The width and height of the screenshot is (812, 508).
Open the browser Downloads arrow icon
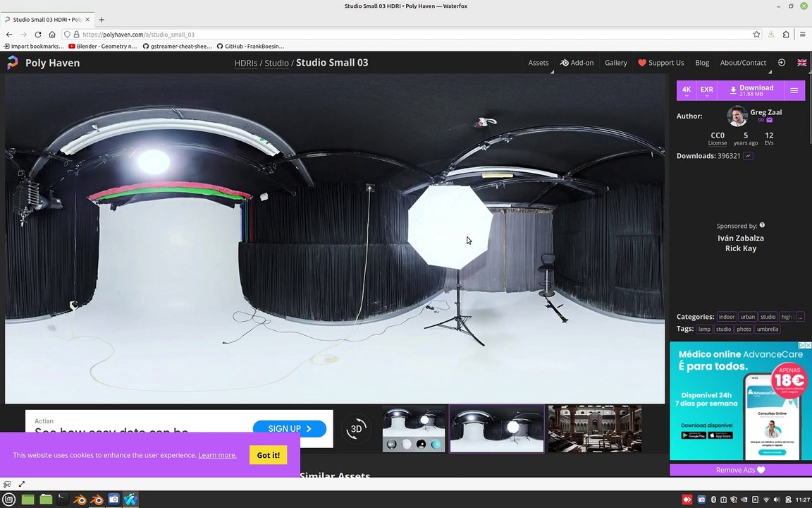click(771, 34)
